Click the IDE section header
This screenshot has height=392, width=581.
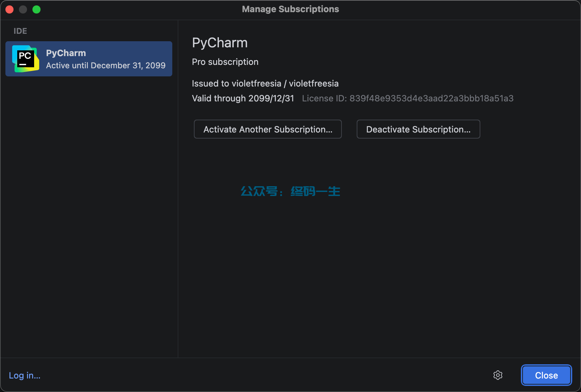tap(20, 31)
